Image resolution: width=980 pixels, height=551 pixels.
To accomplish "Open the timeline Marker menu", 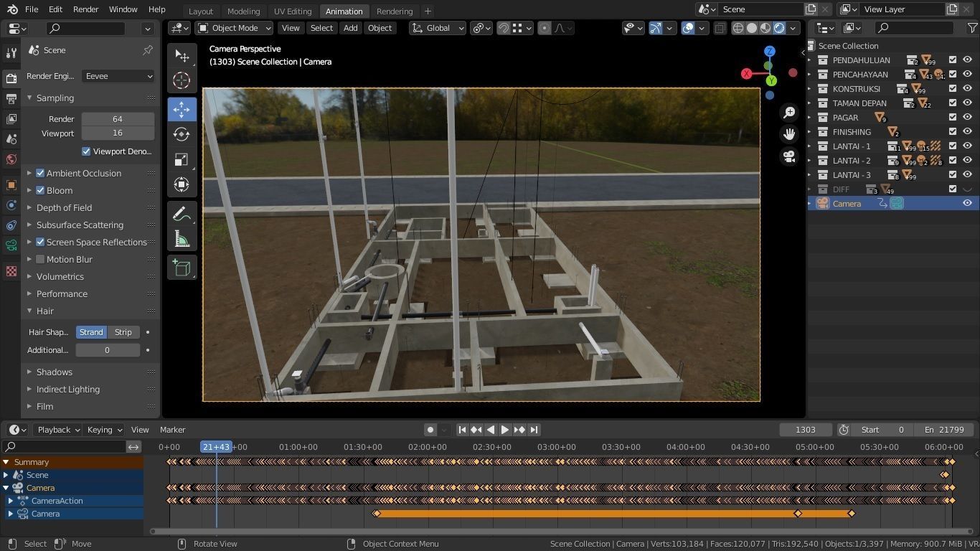I will point(172,430).
